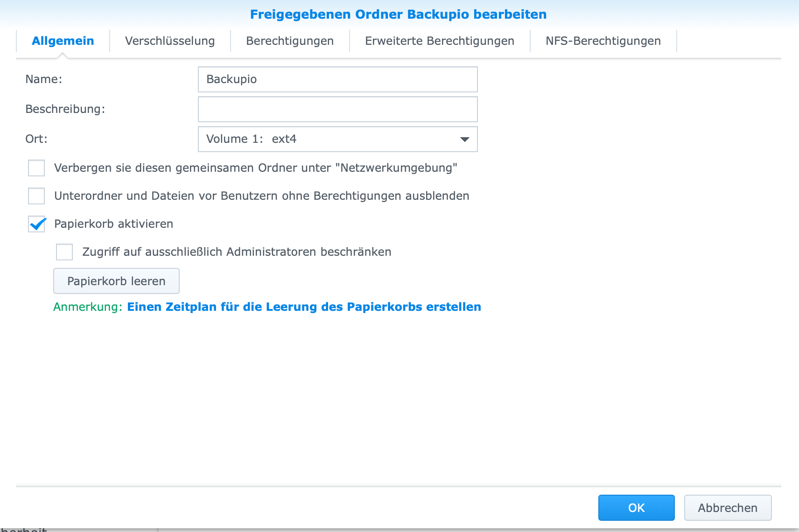Disable 'Papierkorb aktivieren'
This screenshot has height=532, width=799.
[36, 224]
